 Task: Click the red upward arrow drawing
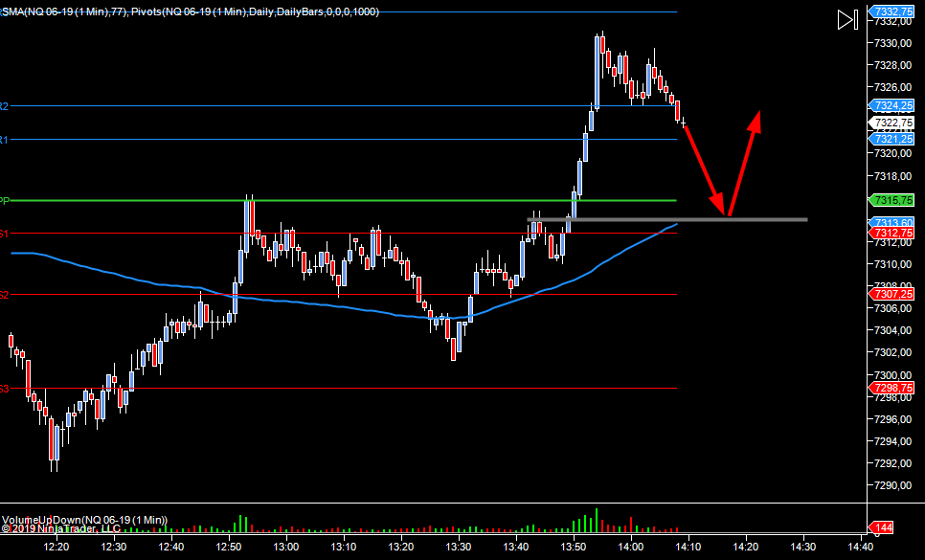point(744,163)
